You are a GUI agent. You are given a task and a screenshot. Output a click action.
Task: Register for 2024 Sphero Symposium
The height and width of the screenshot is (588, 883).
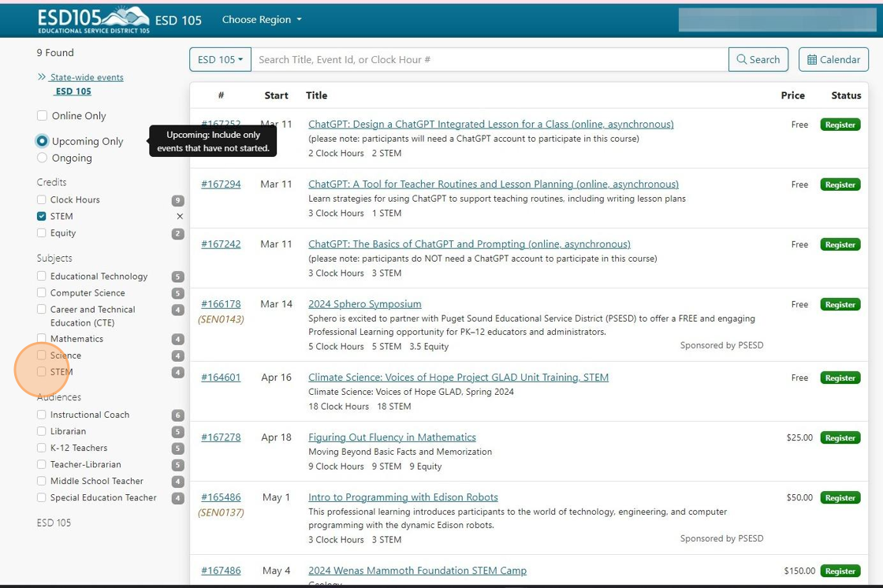point(840,305)
